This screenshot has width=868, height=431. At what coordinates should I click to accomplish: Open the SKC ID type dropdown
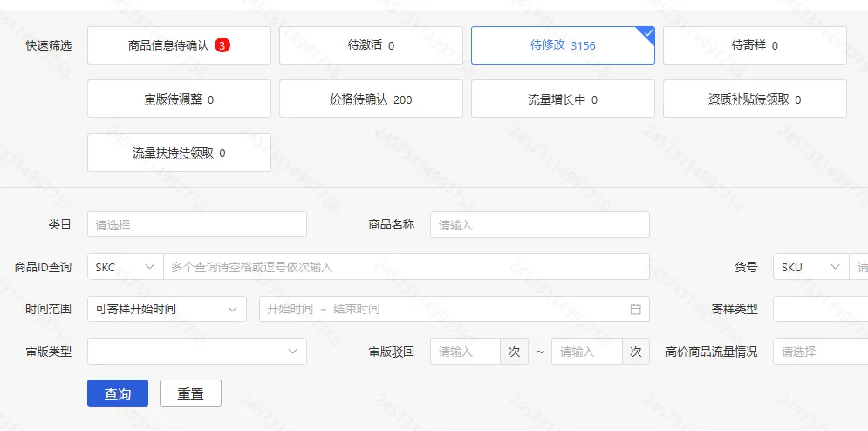[x=125, y=267]
